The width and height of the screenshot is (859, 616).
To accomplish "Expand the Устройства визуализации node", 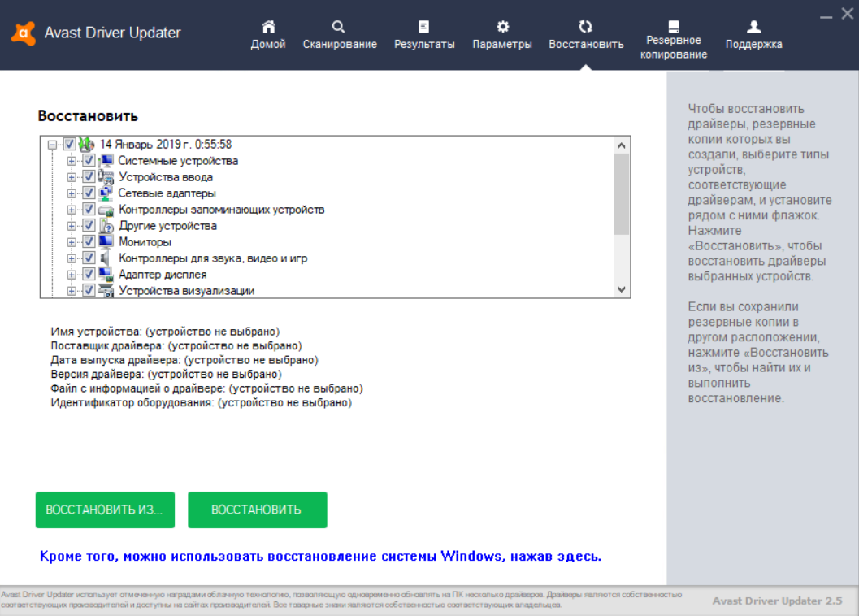I will pos(72,291).
